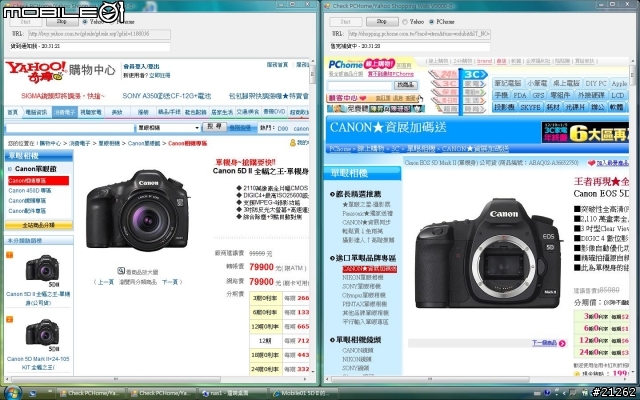Click brand link in PChome top menu
Image resolution: width=640 pixels, height=400 pixels.
click(484, 61)
